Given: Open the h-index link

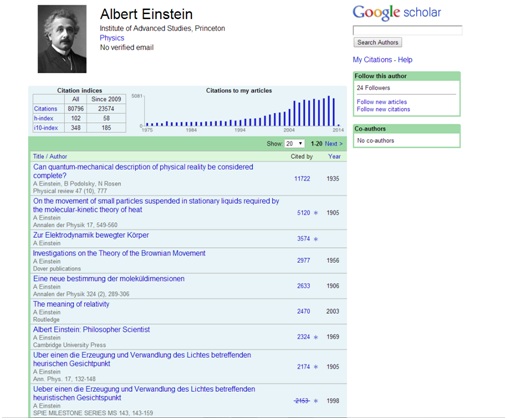Looking at the screenshot, I should 43,118.
